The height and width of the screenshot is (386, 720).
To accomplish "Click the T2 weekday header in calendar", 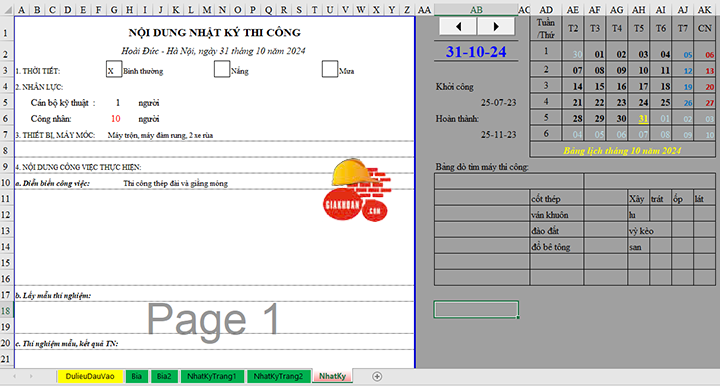I will point(573,28).
